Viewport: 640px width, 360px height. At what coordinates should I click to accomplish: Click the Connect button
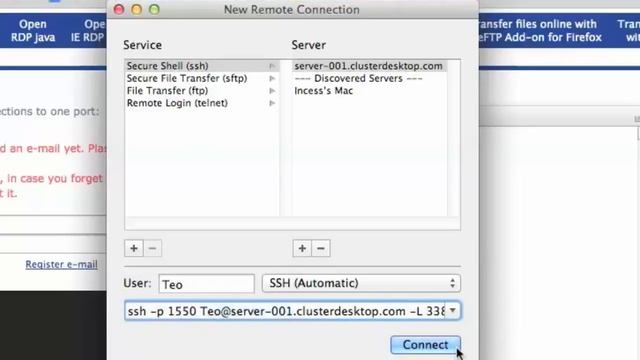pos(425,345)
